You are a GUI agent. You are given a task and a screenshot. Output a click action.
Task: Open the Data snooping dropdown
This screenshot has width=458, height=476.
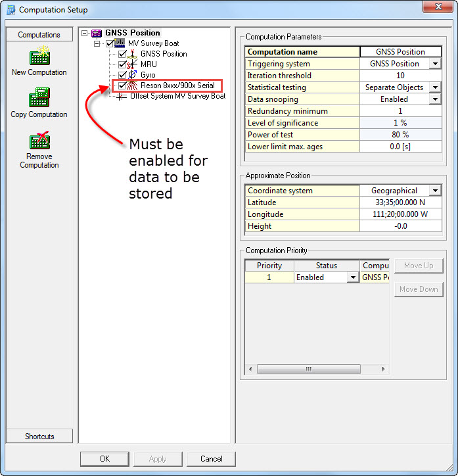pos(435,99)
